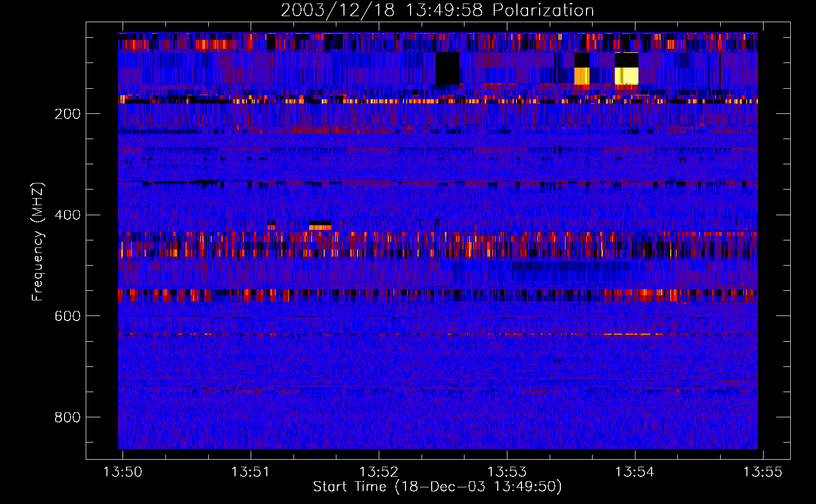Click the 800 frequency tick label

[68, 417]
